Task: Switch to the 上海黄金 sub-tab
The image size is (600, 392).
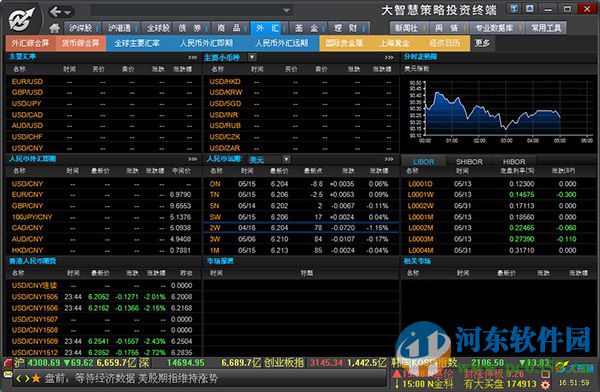Action: click(x=395, y=43)
